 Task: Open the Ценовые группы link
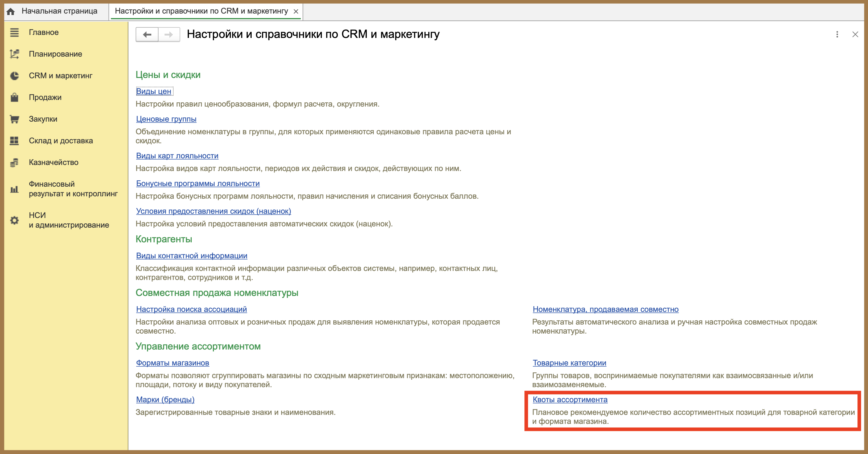[166, 119]
